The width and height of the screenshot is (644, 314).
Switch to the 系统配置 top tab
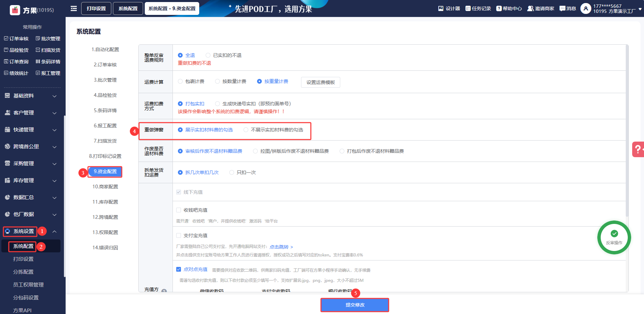128,8
